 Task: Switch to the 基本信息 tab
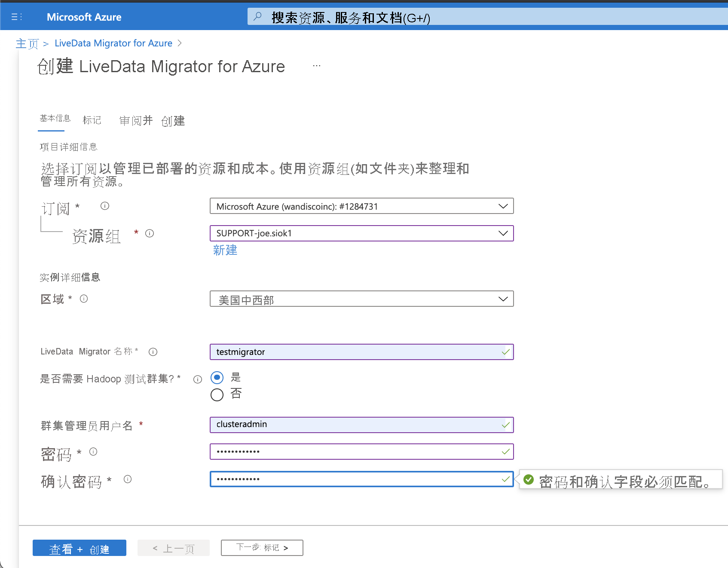pyautogui.click(x=55, y=119)
